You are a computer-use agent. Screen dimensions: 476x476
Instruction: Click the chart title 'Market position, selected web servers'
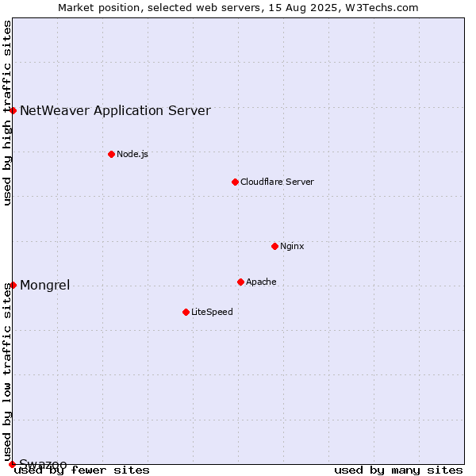coord(160,8)
